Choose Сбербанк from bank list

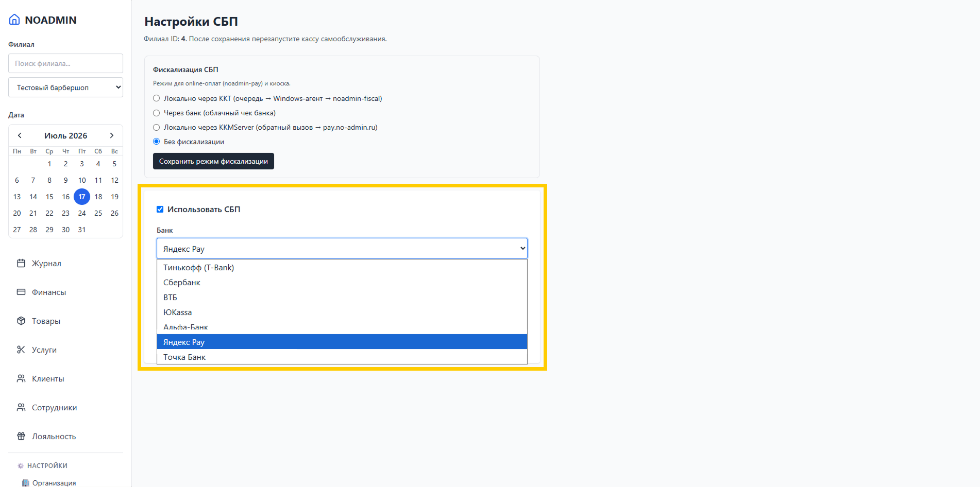point(342,282)
